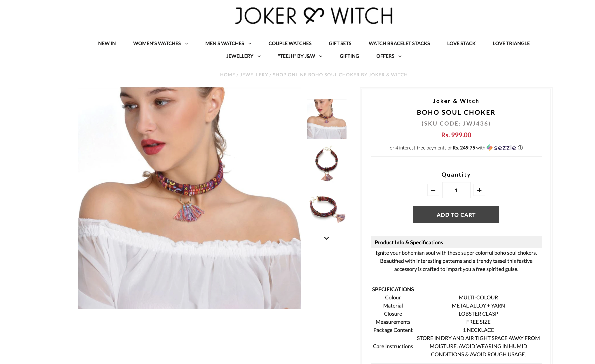
Task: Select the round choker product thumbnail
Action: pos(326,163)
